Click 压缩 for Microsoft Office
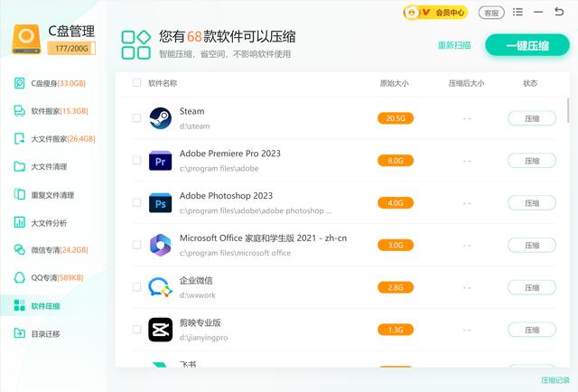Image resolution: width=578 pixels, height=392 pixels. tap(532, 246)
